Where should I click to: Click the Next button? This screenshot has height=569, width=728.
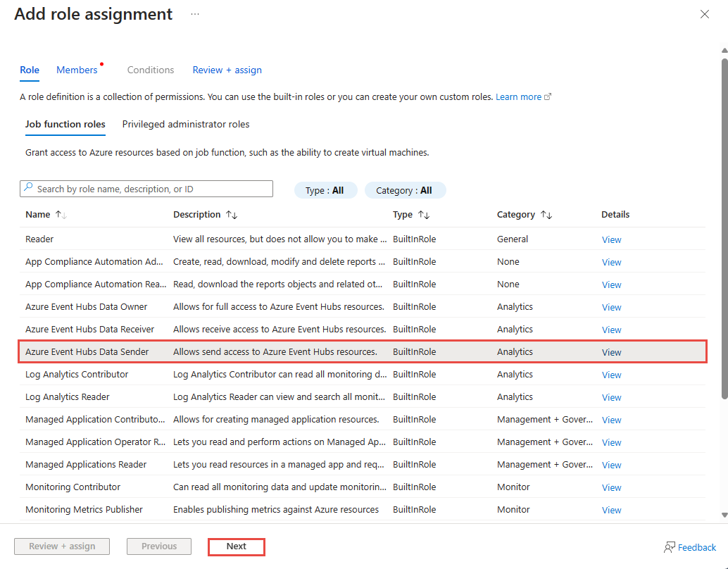236,546
